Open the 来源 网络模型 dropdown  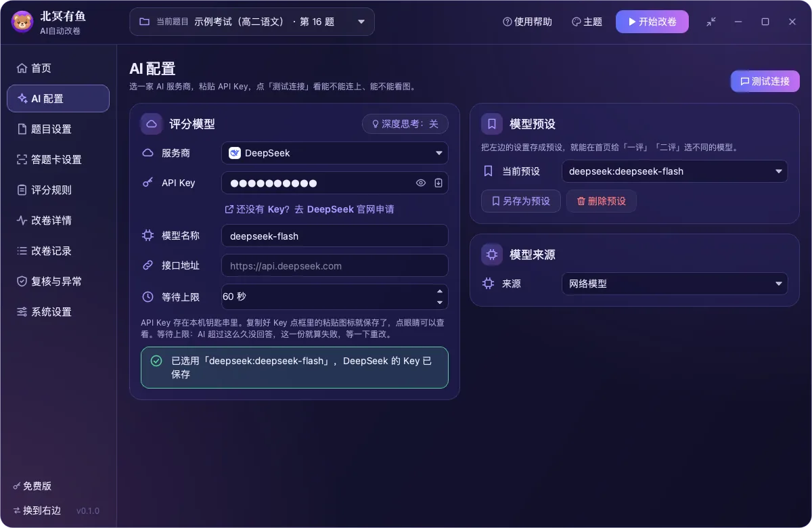[675, 284]
